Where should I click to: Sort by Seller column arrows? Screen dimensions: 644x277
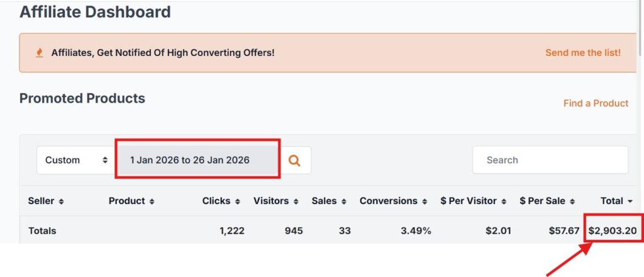(x=61, y=201)
